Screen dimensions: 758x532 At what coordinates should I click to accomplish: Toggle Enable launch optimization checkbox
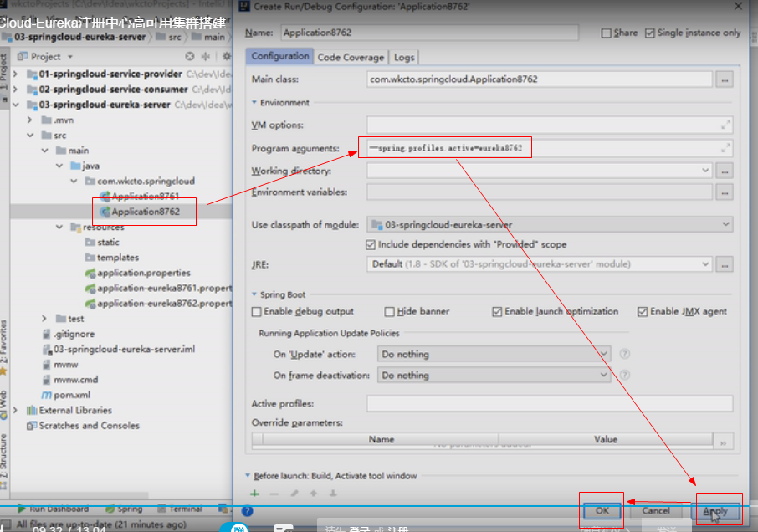pyautogui.click(x=496, y=312)
